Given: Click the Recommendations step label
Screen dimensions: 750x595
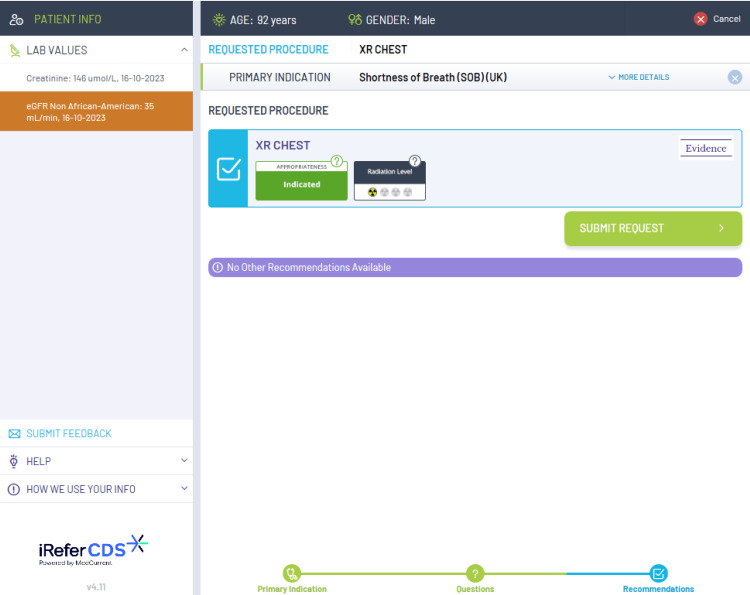Looking at the screenshot, I should click(658, 589).
